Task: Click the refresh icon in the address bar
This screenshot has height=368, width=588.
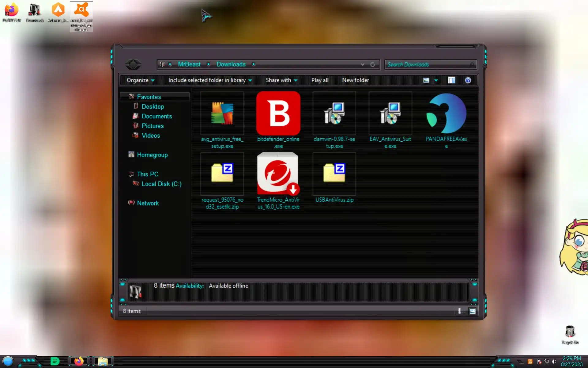Action: [x=372, y=64]
